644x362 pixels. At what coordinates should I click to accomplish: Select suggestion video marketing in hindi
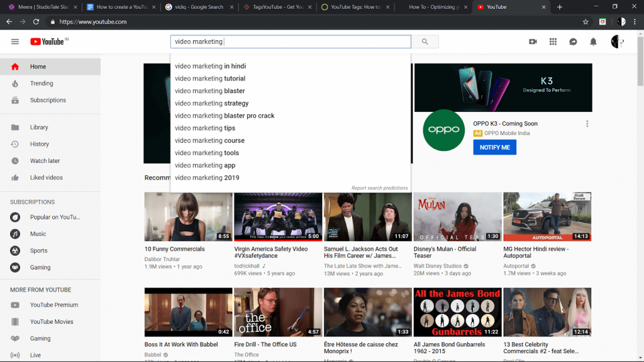pyautogui.click(x=291, y=66)
